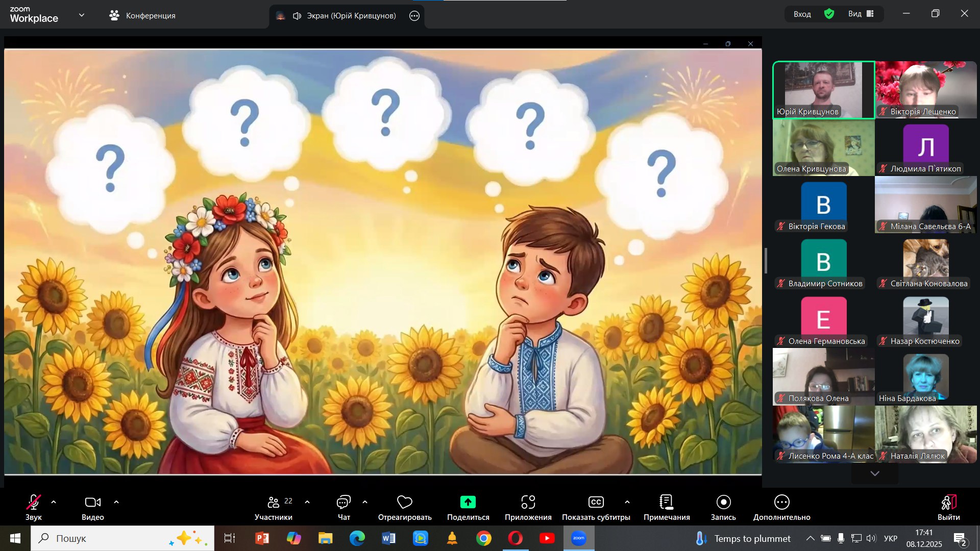Expand Zoom Workplace dropdown chevron

click(x=82, y=15)
